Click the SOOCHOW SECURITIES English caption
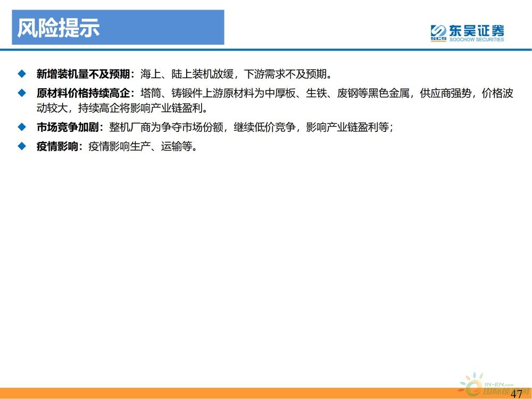532x399 pixels. pyautogui.click(x=477, y=40)
